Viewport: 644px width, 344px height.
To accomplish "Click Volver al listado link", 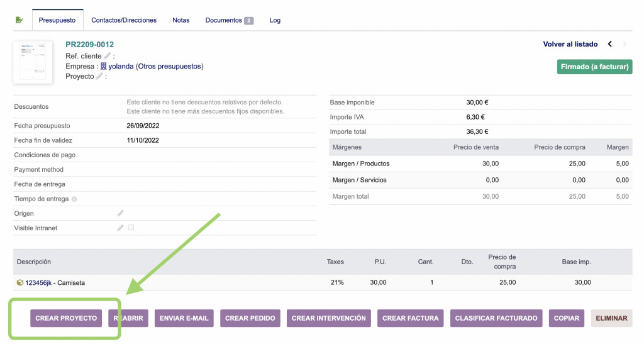I will tap(570, 44).
